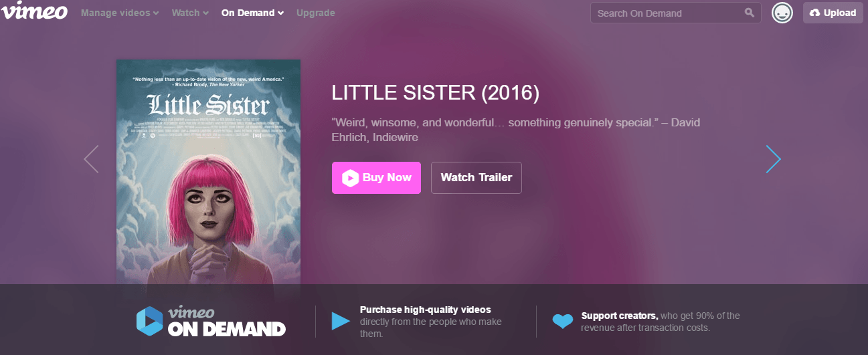Click the play hexagon in Buy Now
The width and height of the screenshot is (868, 355).
(x=350, y=178)
